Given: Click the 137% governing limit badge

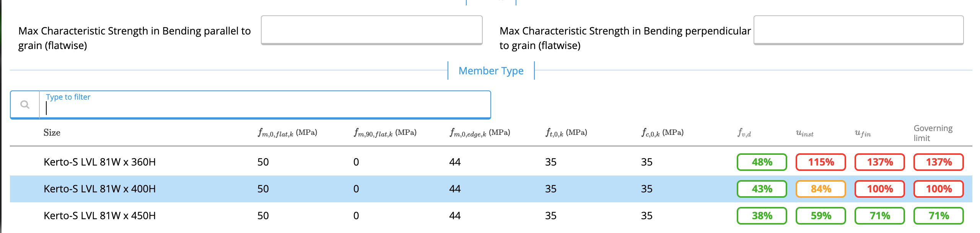Looking at the screenshot, I should point(938,162).
